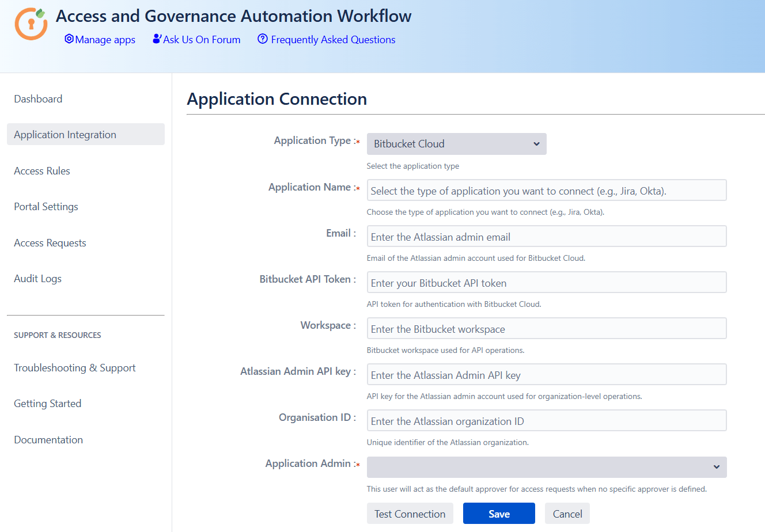Focus the Bitbucket API Token field

pos(547,282)
